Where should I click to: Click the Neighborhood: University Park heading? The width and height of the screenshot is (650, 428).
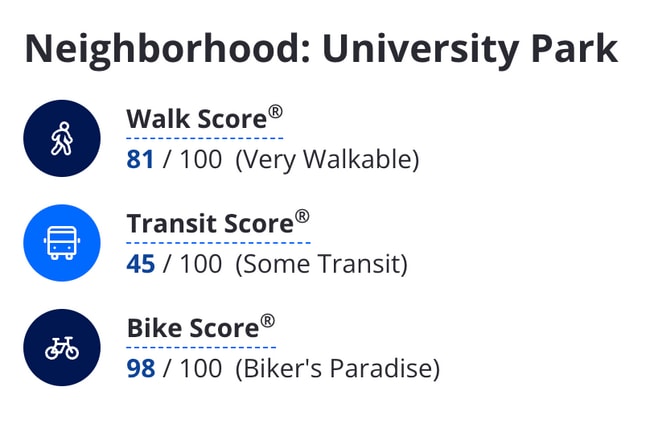(321, 49)
